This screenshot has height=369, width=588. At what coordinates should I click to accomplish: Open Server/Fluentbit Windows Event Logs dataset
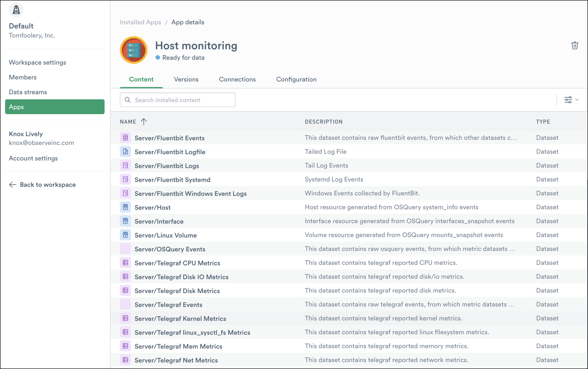191,194
